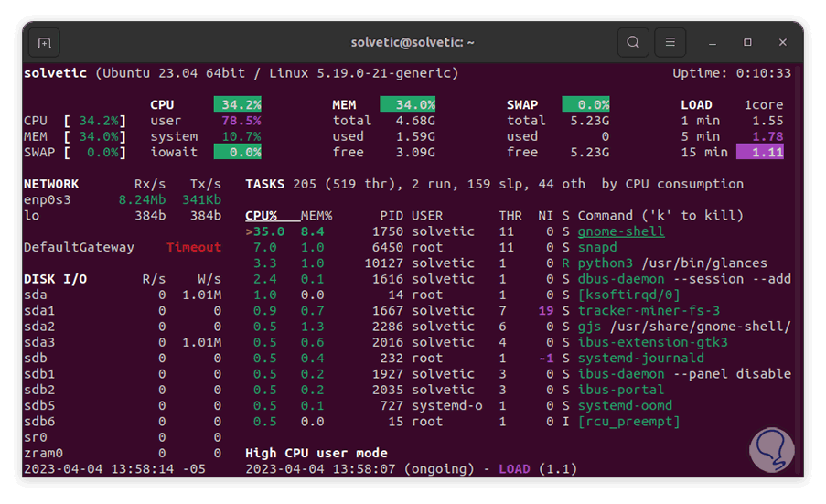Screen dimensions: 826x504
Task: Select the systemd-oomd process
Action: (x=625, y=405)
